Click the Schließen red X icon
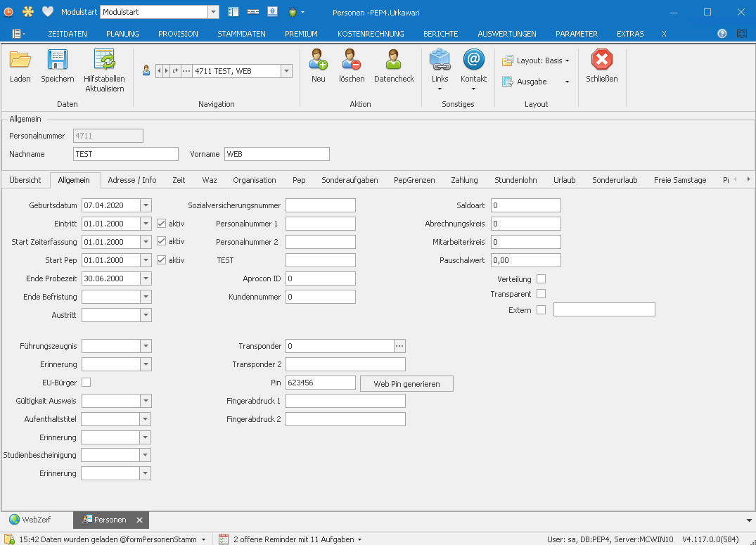This screenshot has width=756, height=545. [x=601, y=60]
